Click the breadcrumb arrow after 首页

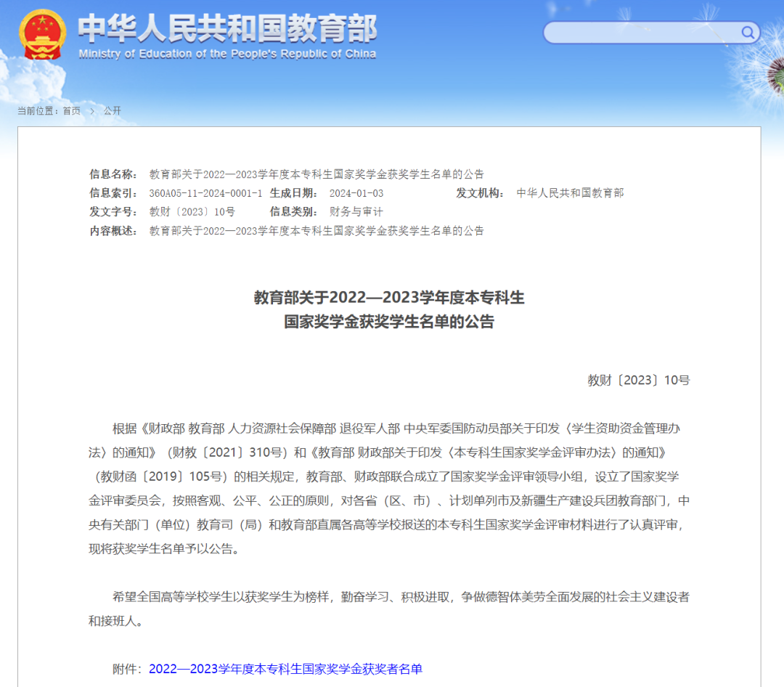click(x=92, y=111)
